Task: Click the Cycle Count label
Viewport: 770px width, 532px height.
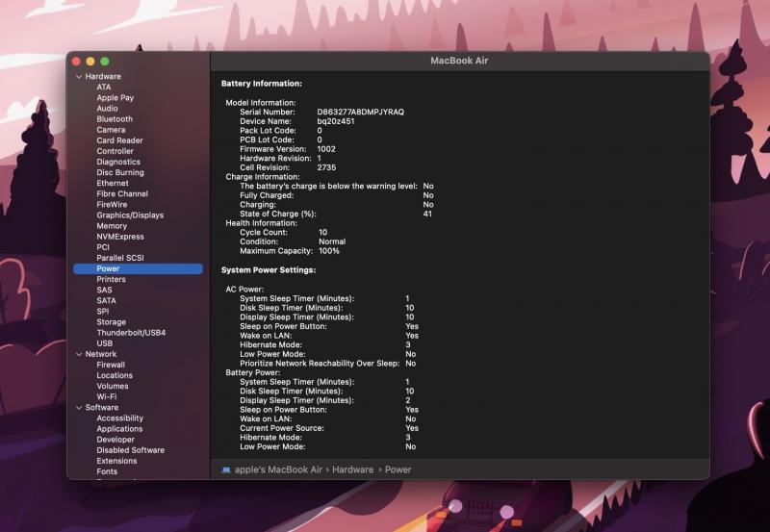Action: pyautogui.click(x=264, y=233)
